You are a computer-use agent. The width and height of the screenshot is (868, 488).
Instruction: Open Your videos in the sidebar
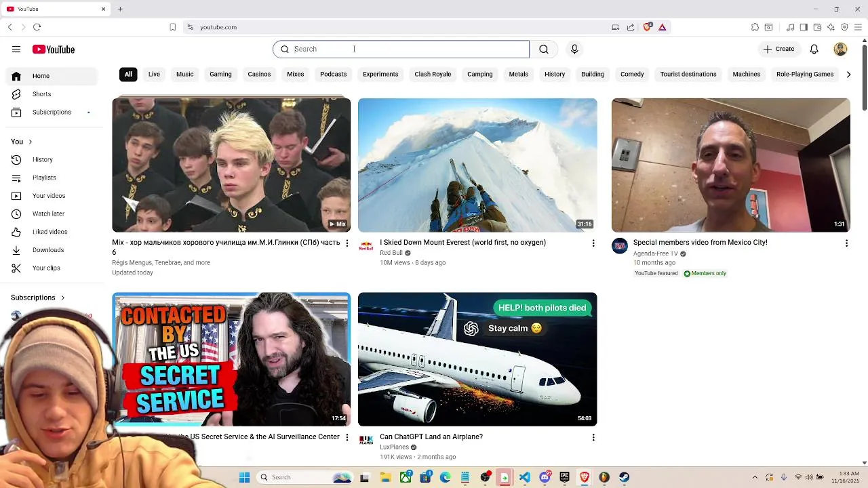point(53,196)
